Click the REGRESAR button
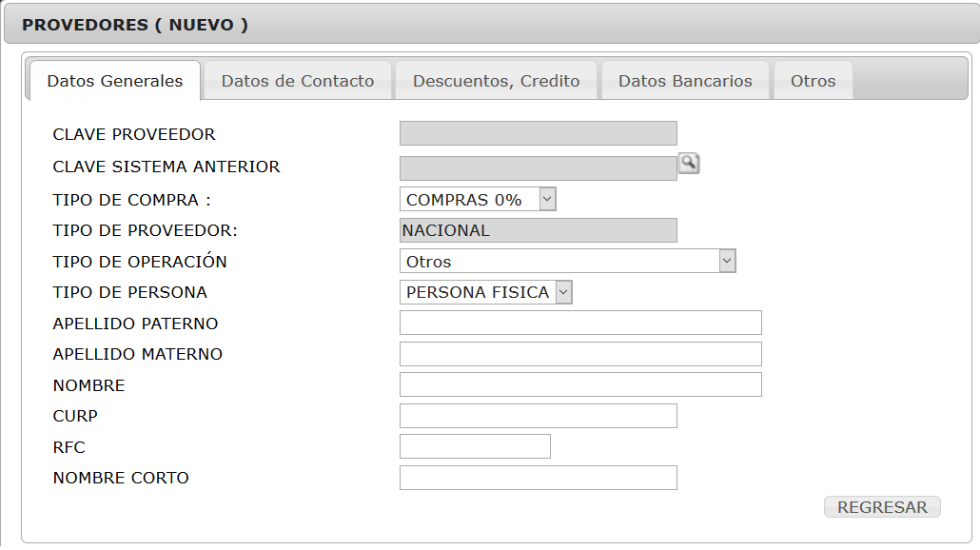 [882, 507]
